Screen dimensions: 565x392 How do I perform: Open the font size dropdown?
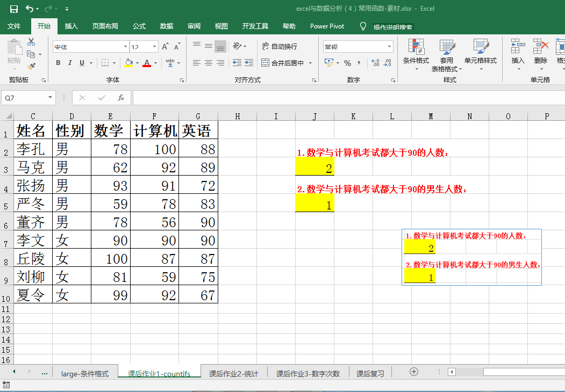(155, 46)
